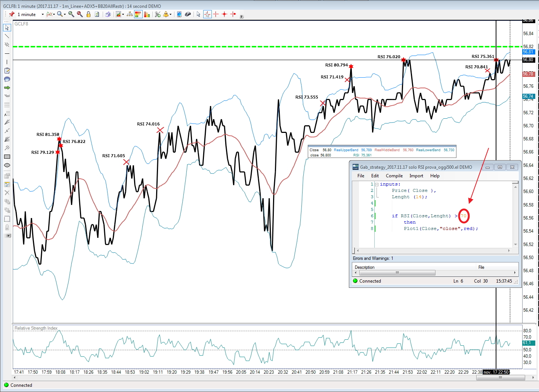Select the vertical line drawing tool
Viewport: 539px width, 392px height.
tap(7, 62)
